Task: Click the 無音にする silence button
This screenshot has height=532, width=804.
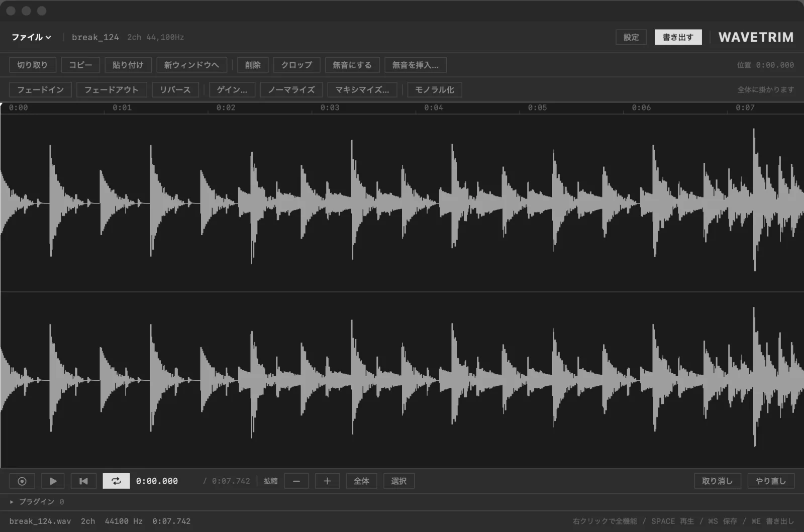Action: pos(352,65)
